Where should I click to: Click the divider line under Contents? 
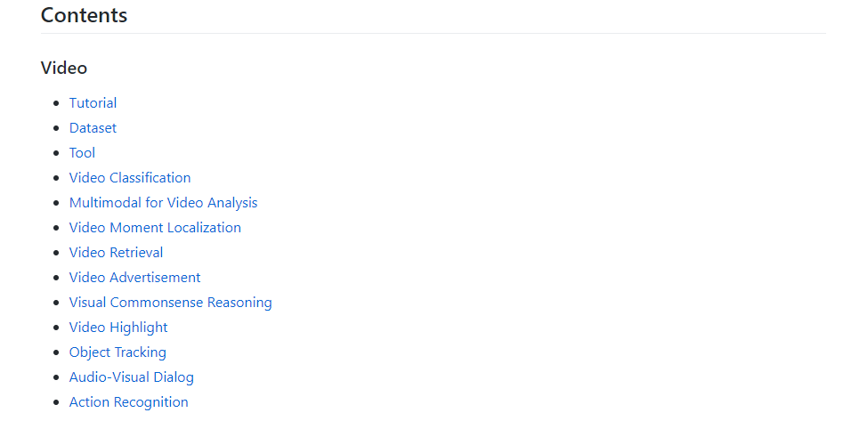(434, 33)
